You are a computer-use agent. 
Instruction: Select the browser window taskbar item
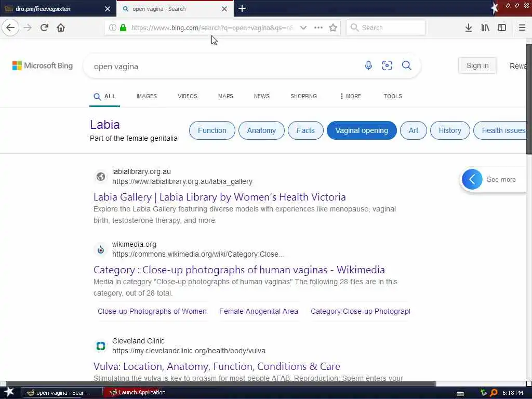61,393
